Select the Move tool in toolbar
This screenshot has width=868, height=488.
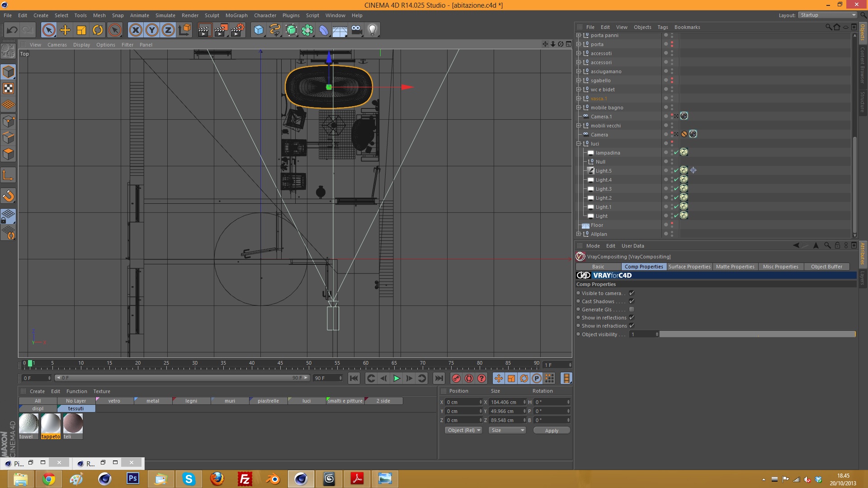pos(65,30)
